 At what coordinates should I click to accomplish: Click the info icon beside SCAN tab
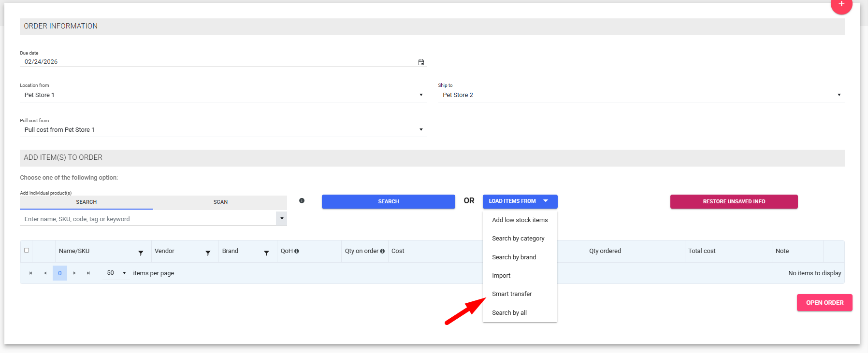point(302,200)
